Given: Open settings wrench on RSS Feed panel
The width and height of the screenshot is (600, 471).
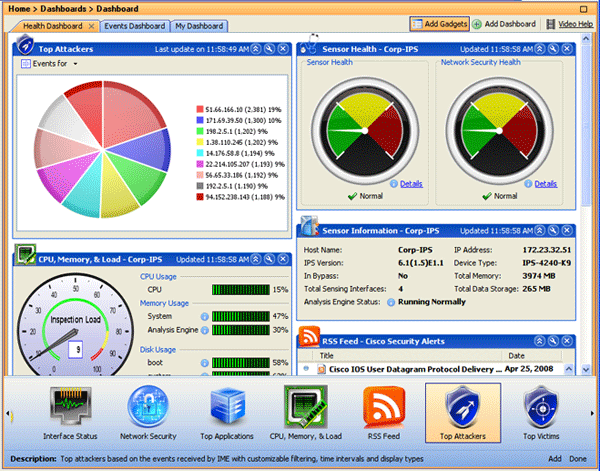Looking at the screenshot, I should point(554,341).
